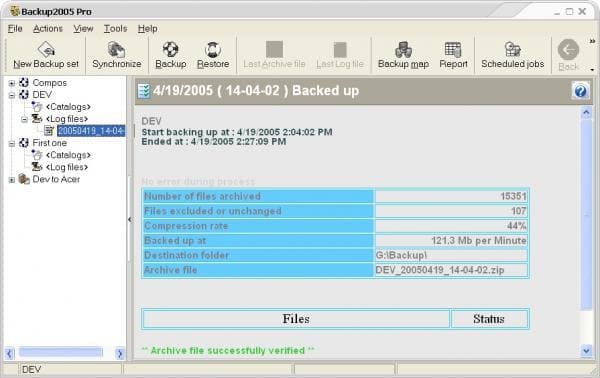Collapse the First one backup set node
Viewport: 600px width, 378px height.
[x=12, y=143]
